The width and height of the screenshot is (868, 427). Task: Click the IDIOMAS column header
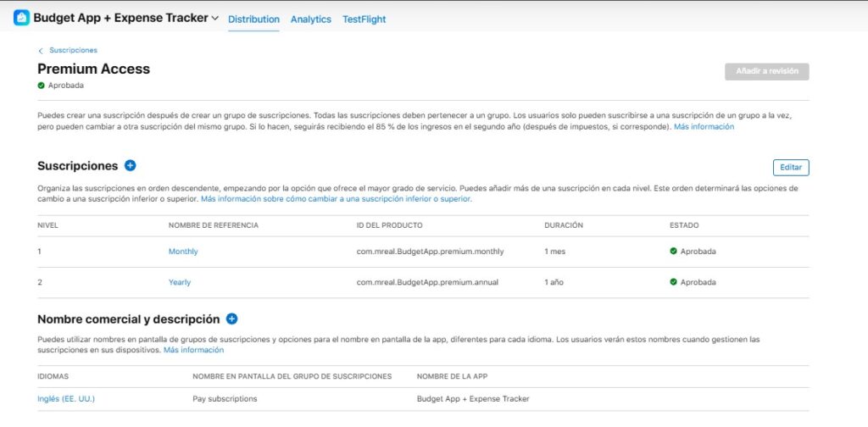(x=53, y=377)
